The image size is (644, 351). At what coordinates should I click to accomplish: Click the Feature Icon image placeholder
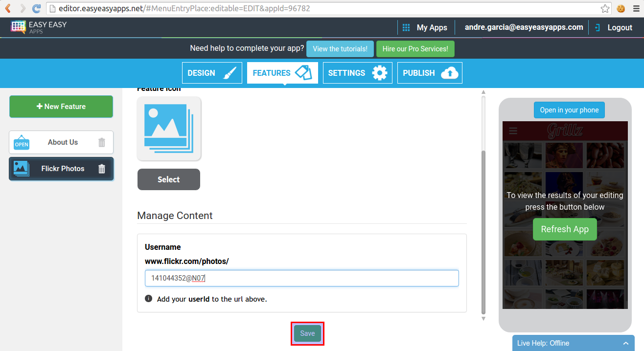tap(169, 128)
